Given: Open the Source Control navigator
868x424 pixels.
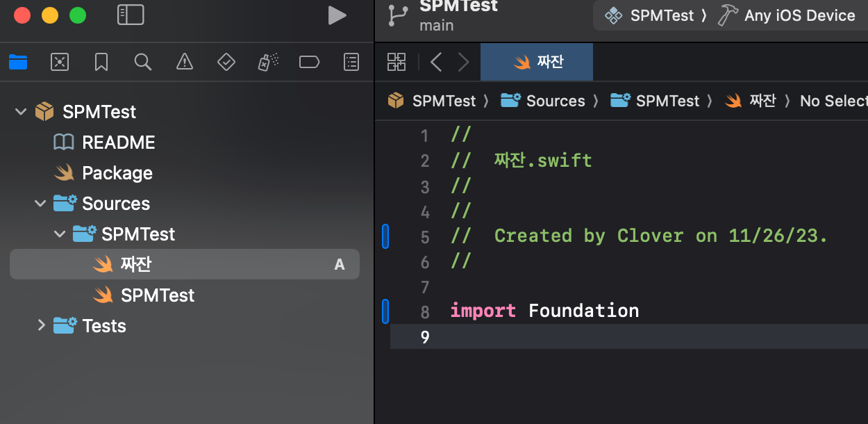Looking at the screenshot, I should pos(60,63).
